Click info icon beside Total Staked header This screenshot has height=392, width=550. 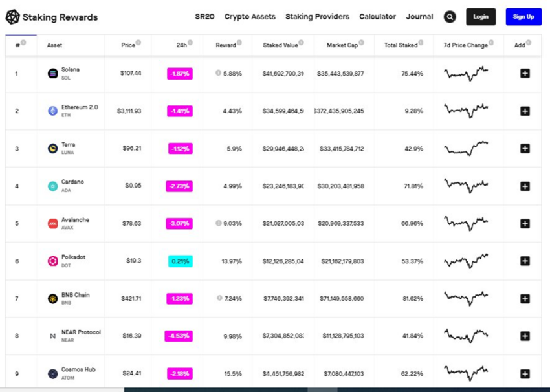coord(421,43)
